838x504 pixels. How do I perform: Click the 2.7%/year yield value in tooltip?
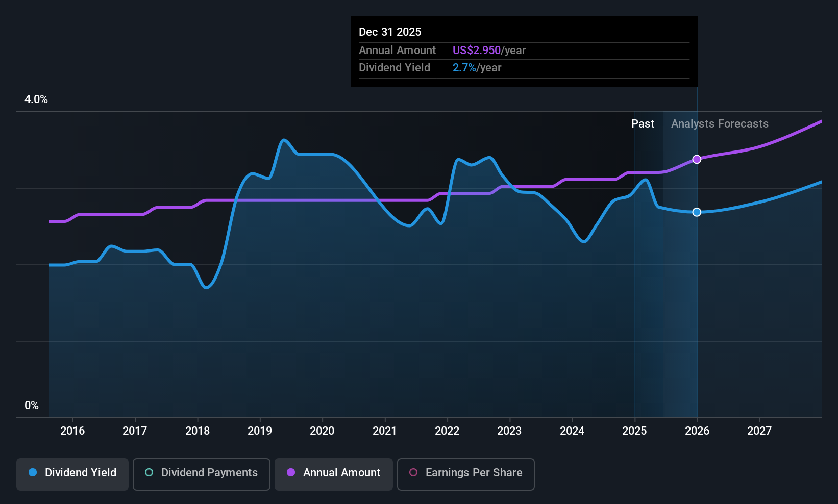(477, 68)
